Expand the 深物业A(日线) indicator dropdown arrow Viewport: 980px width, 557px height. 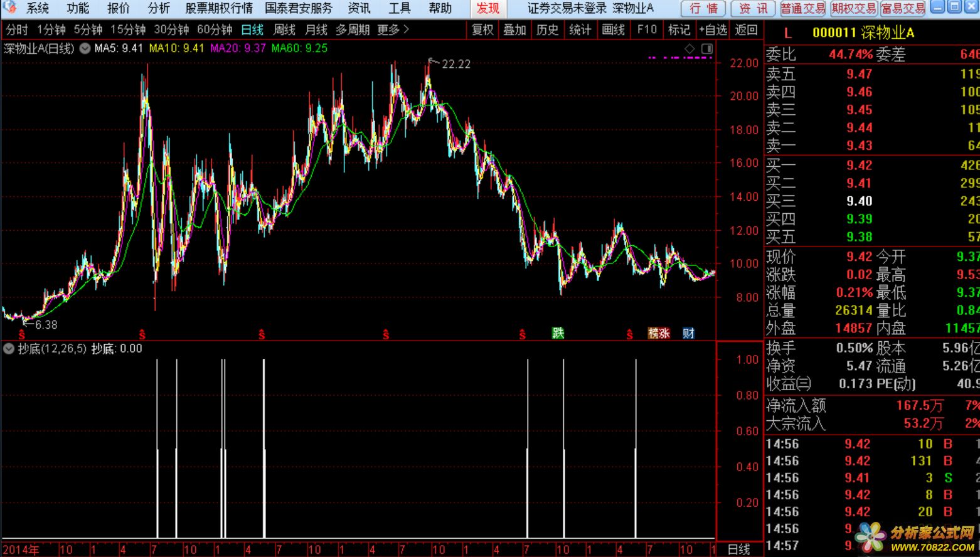85,48
